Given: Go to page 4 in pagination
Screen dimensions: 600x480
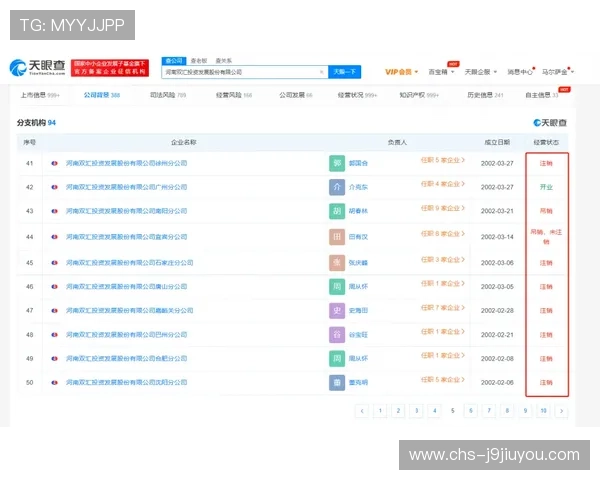Looking at the screenshot, I should click(434, 411).
